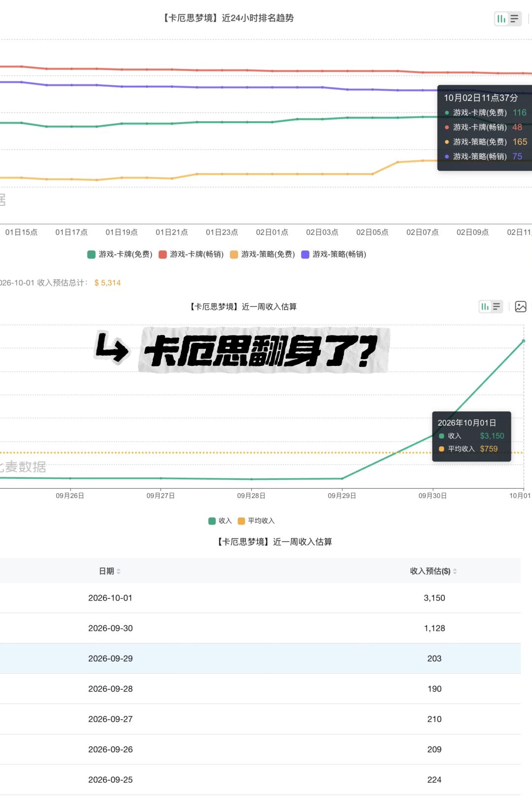Screen dimensions: 532x798
Task: Click the 02日05点 axis label
Action: (x=372, y=232)
